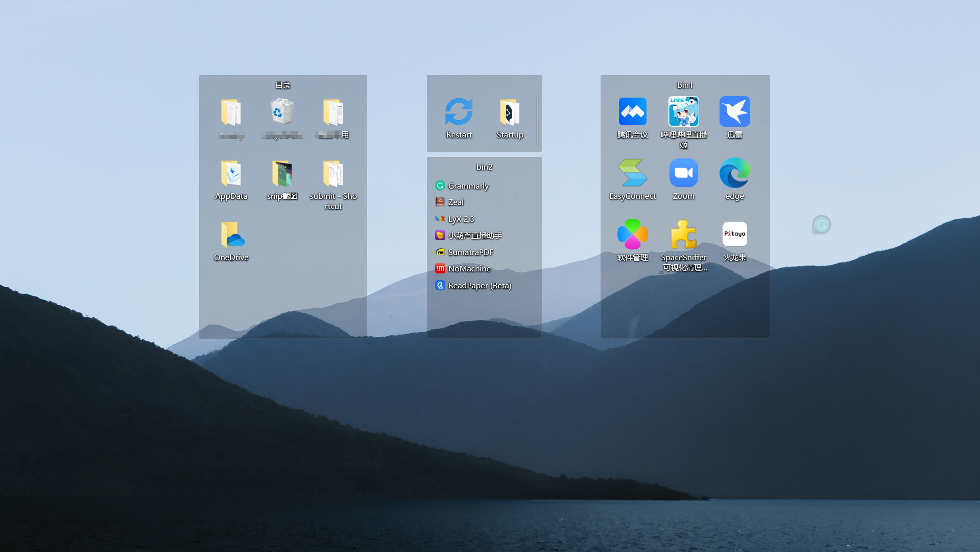Select the snip截图 folder

pyautogui.click(x=282, y=173)
